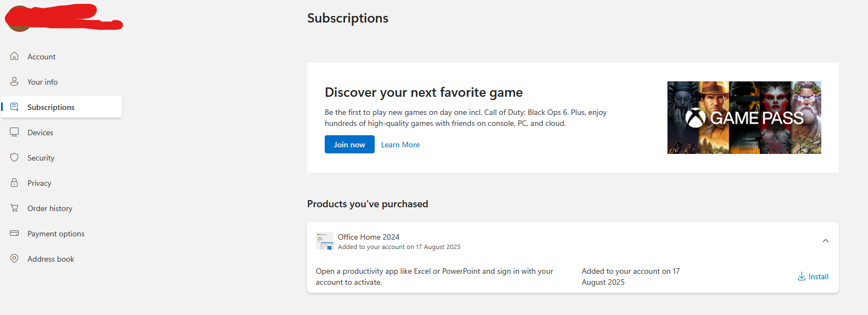Click the Install download arrow icon
Viewport: 868px width, 315px height.
[x=802, y=277]
